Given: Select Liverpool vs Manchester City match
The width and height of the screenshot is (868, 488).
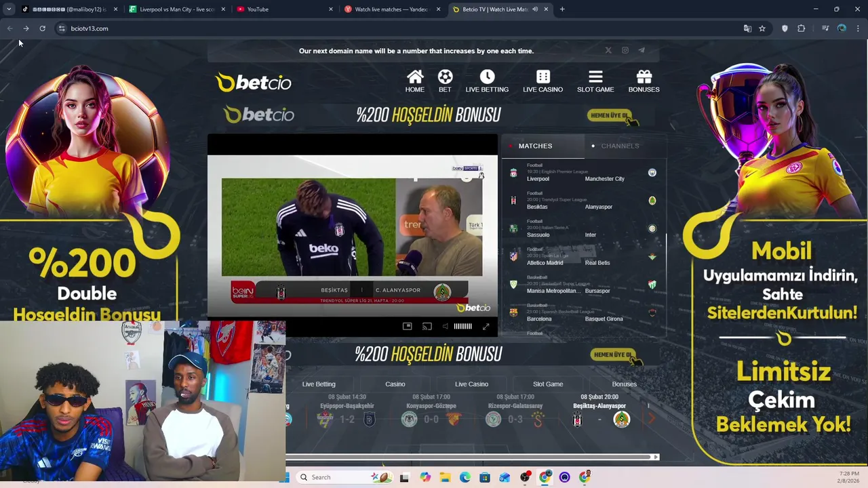Looking at the screenshot, I should [x=584, y=173].
